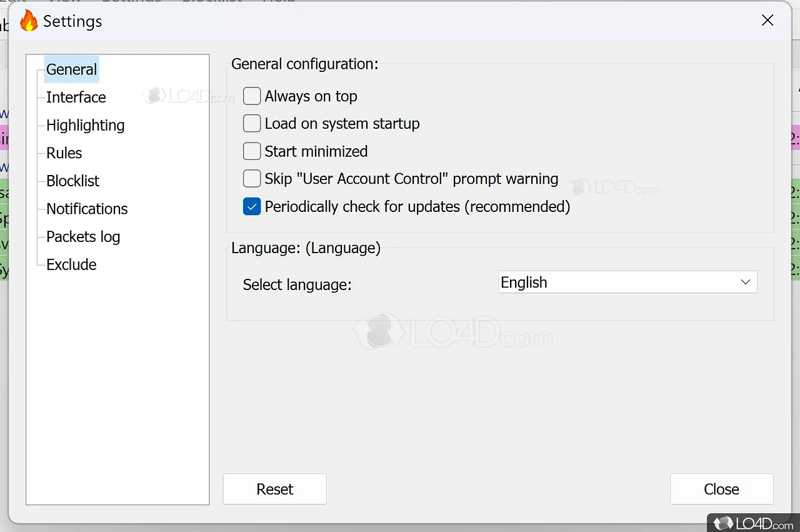The image size is (800, 532).
Task: Open the Select language dropdown
Action: [627, 282]
